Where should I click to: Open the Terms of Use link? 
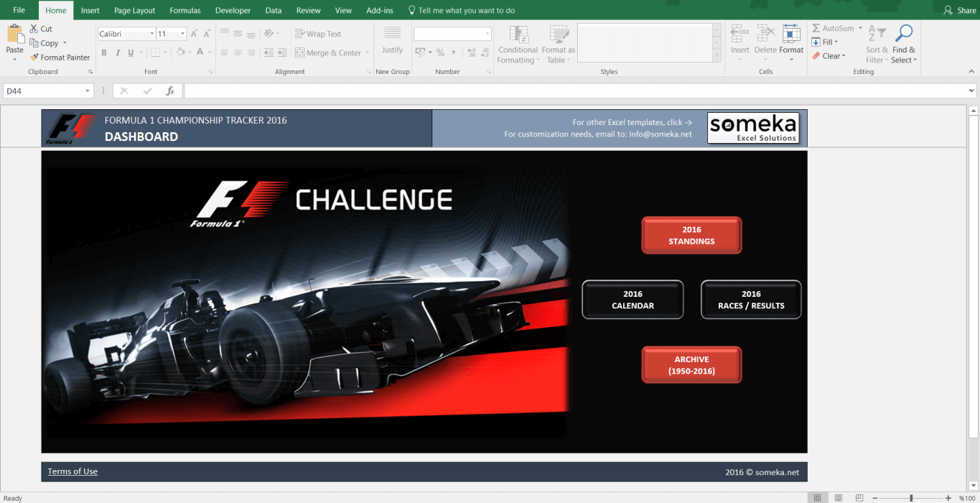(x=73, y=471)
